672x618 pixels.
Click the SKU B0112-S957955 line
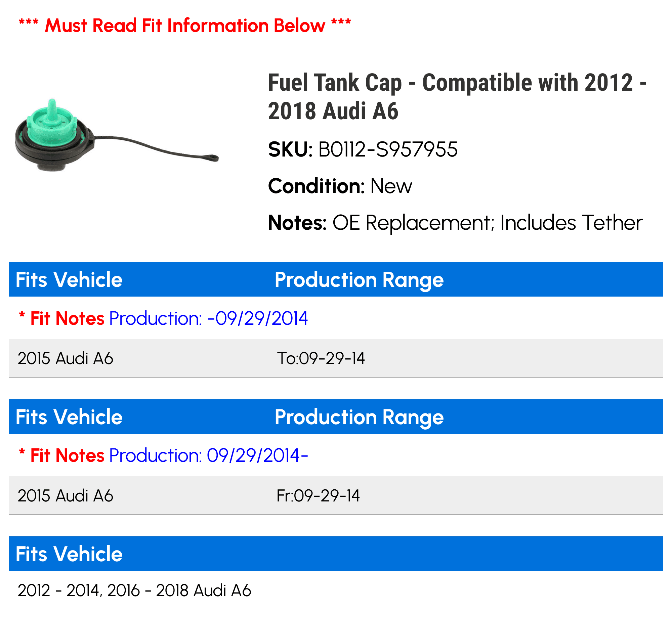(x=363, y=149)
